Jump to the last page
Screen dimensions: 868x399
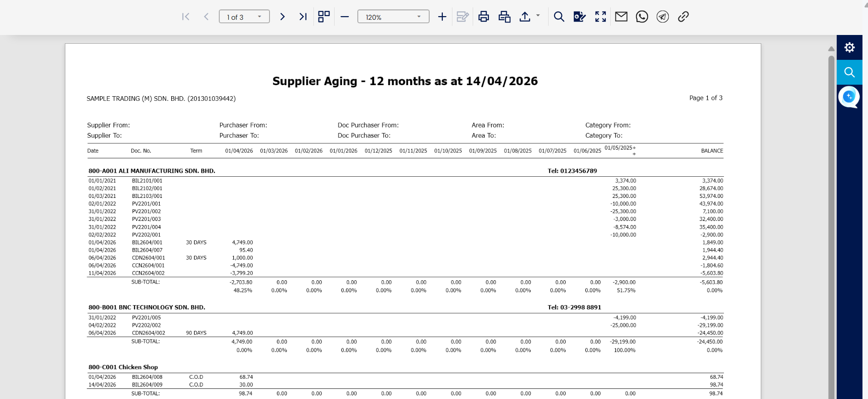pyautogui.click(x=303, y=17)
